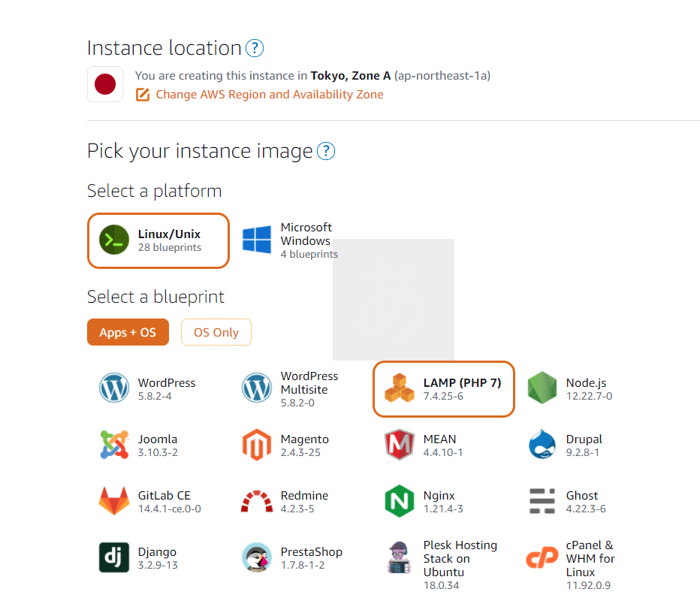Choose the cPanel & WHM for Linux label
700x613 pixels.
coord(590,558)
